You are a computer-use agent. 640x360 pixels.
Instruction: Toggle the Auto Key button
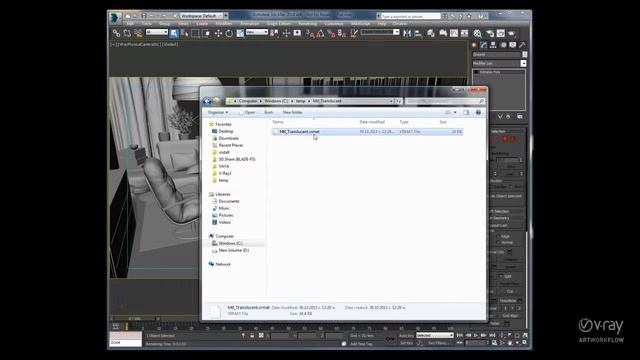click(406, 336)
